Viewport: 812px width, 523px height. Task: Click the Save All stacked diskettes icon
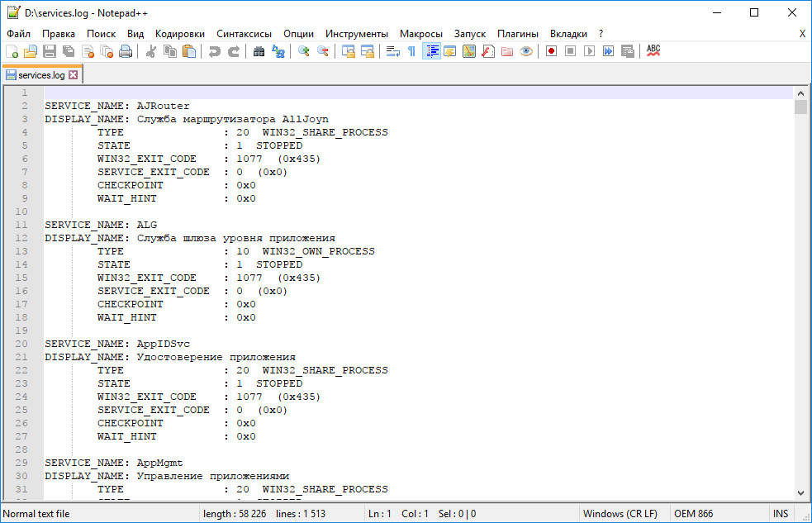tap(69, 51)
